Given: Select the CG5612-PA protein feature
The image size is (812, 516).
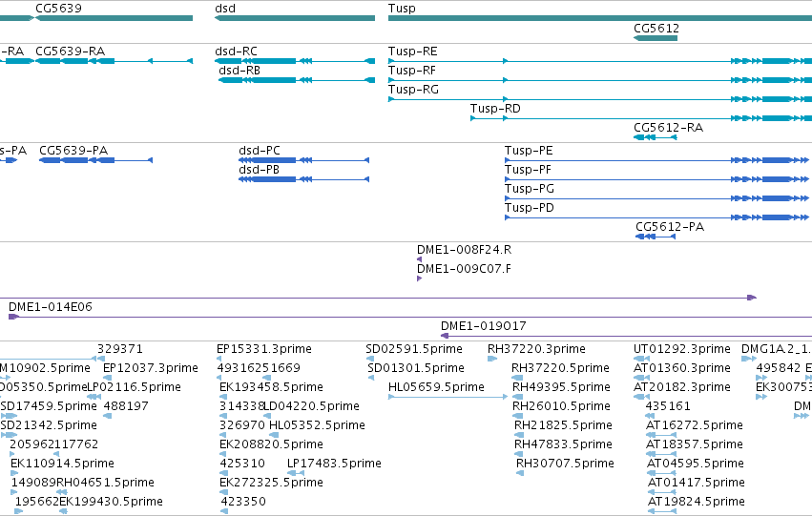Looking at the screenshot, I should pos(656,237).
